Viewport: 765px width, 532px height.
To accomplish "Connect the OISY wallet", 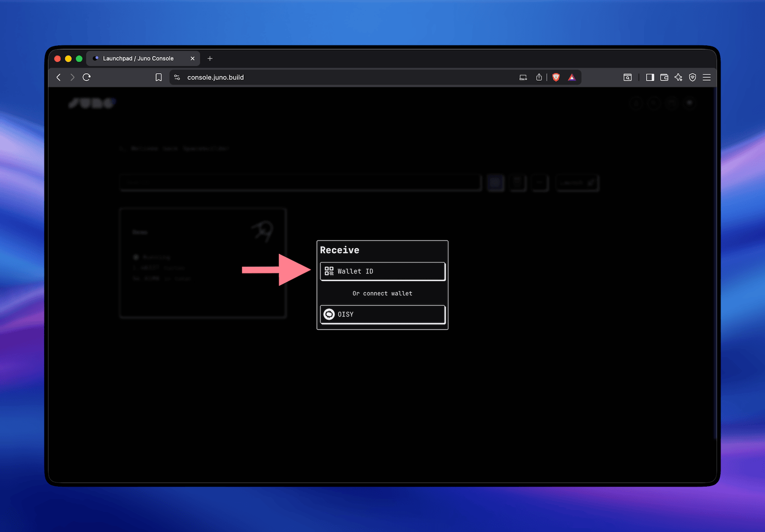I will click(382, 314).
